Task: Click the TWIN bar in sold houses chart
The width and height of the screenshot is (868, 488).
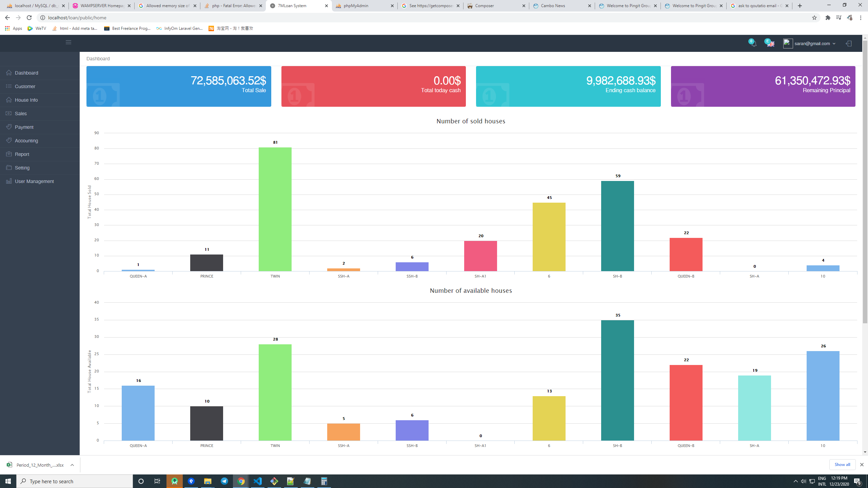Action: pos(275,209)
